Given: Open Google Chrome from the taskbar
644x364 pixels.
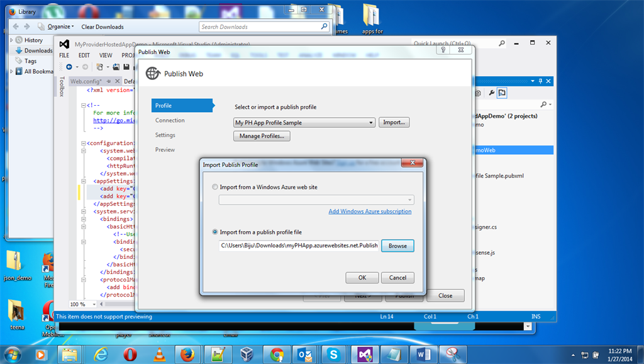Looking at the screenshot, I should coord(277,355).
